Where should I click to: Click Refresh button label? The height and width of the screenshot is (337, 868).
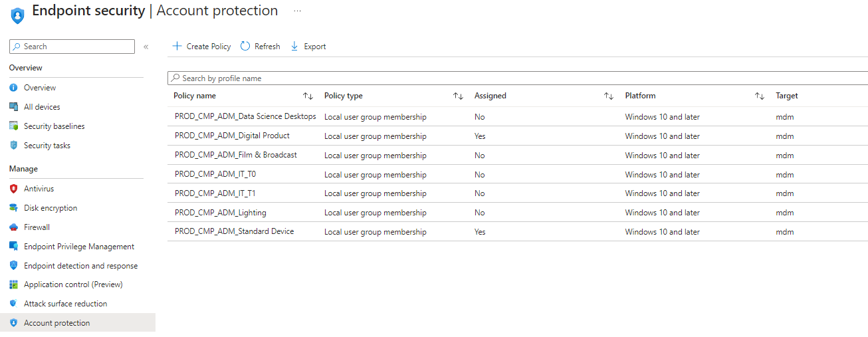pyautogui.click(x=267, y=47)
